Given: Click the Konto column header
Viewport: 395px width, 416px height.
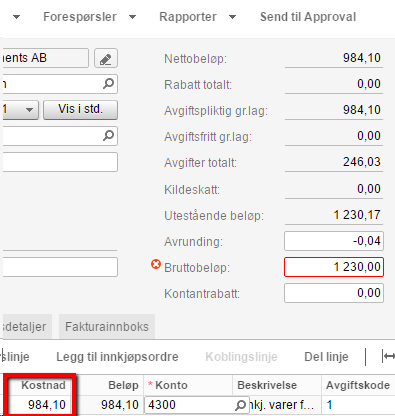Looking at the screenshot, I should 171,385.
